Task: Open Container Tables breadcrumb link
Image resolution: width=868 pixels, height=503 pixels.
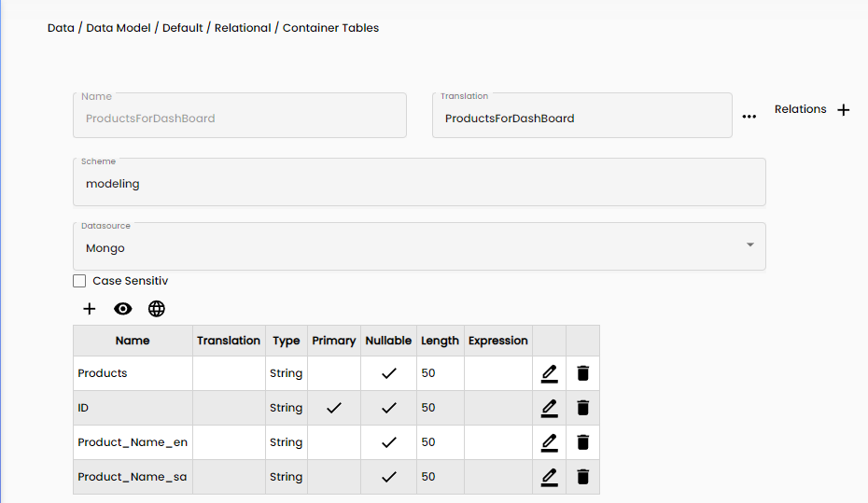Action: tap(330, 28)
